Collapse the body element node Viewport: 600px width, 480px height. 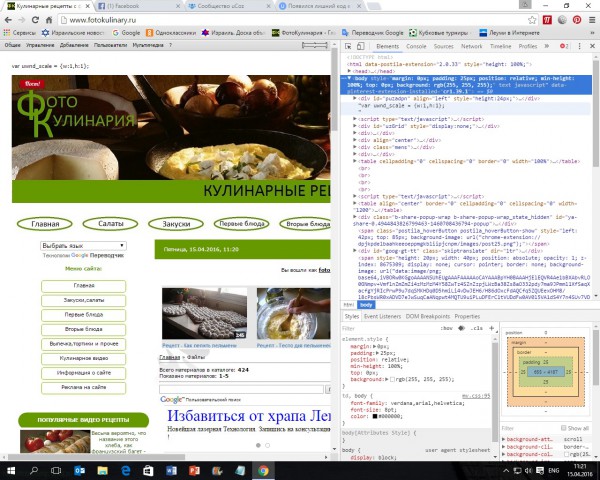(349, 78)
